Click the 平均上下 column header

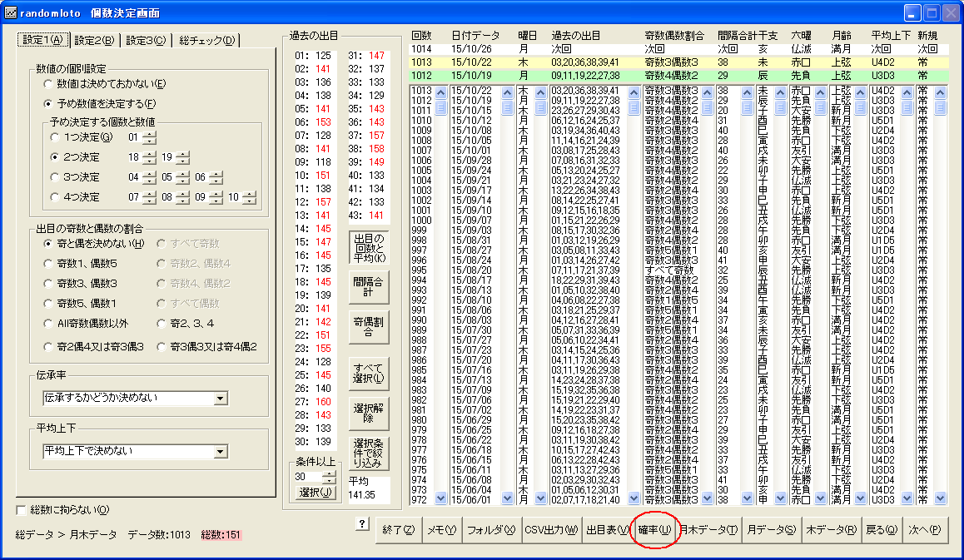892,36
